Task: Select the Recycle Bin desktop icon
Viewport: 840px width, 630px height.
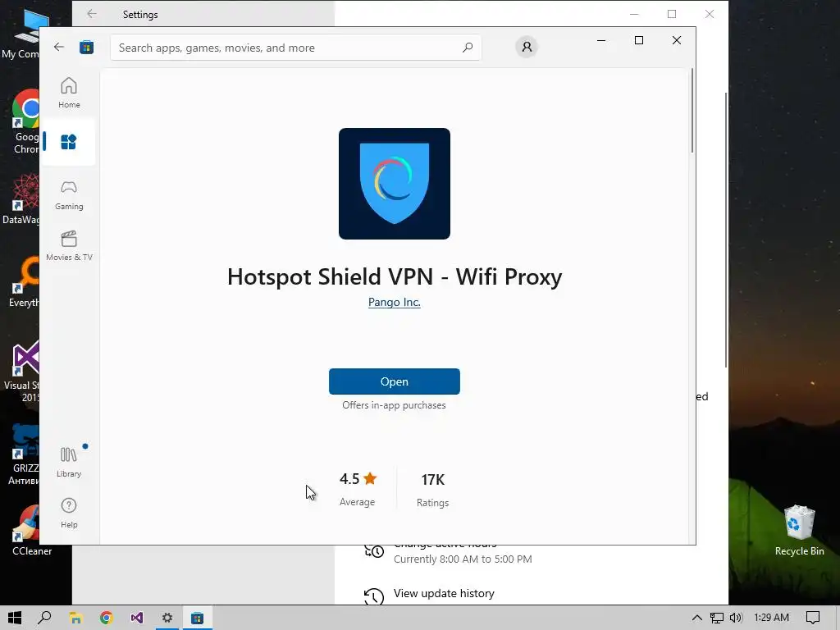Action: click(799, 531)
